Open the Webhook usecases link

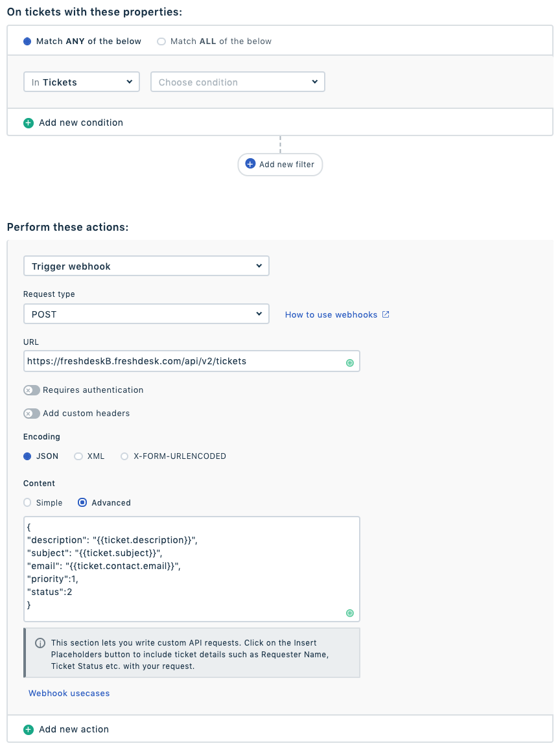point(69,693)
